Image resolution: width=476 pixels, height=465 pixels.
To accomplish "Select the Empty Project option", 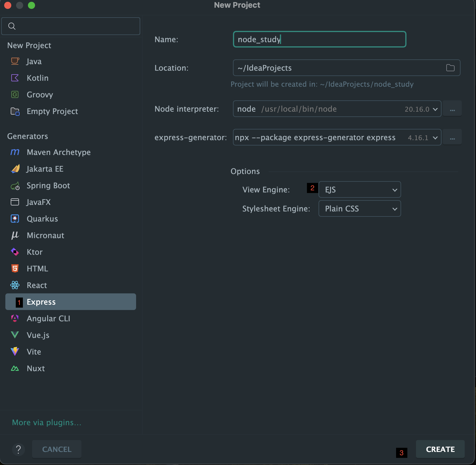I will (x=71, y=111).
